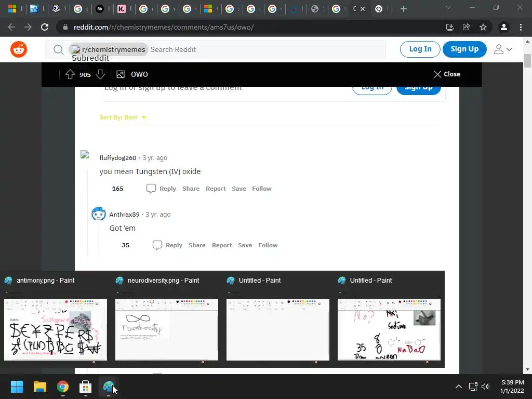This screenshot has width=532, height=399.
Task: Follow Anthrax89's comment
Action: (x=268, y=245)
